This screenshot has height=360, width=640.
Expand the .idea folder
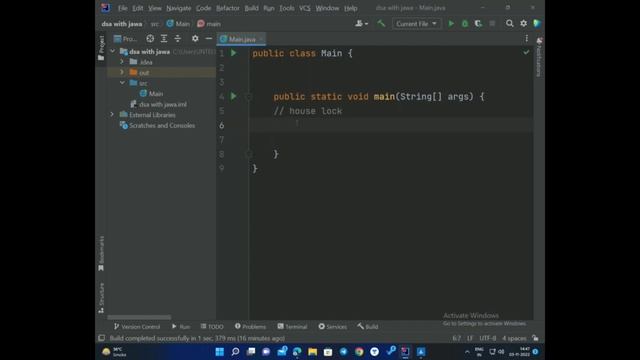(122, 62)
